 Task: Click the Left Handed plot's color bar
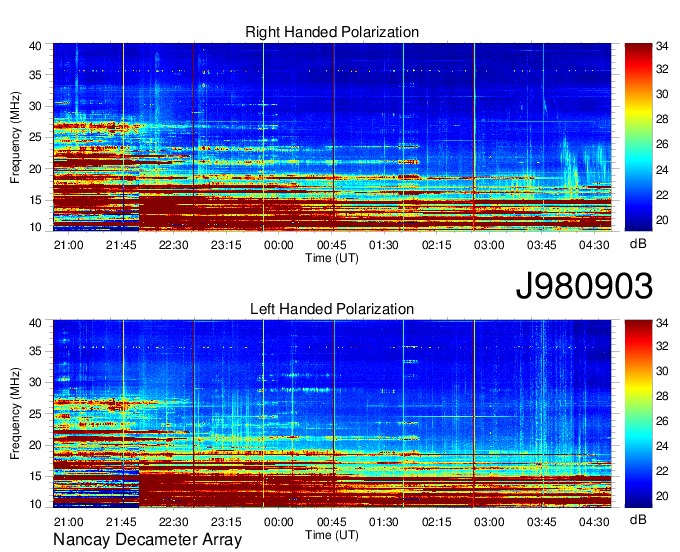click(x=638, y=413)
